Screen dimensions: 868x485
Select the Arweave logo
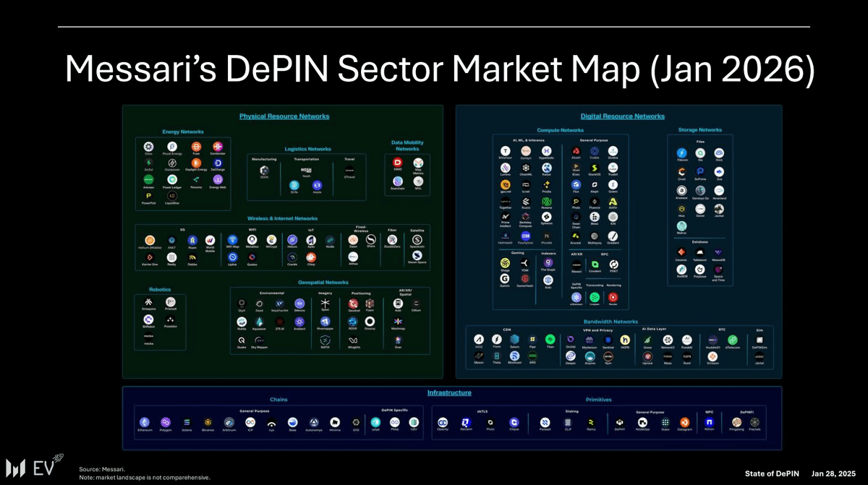[x=681, y=190]
